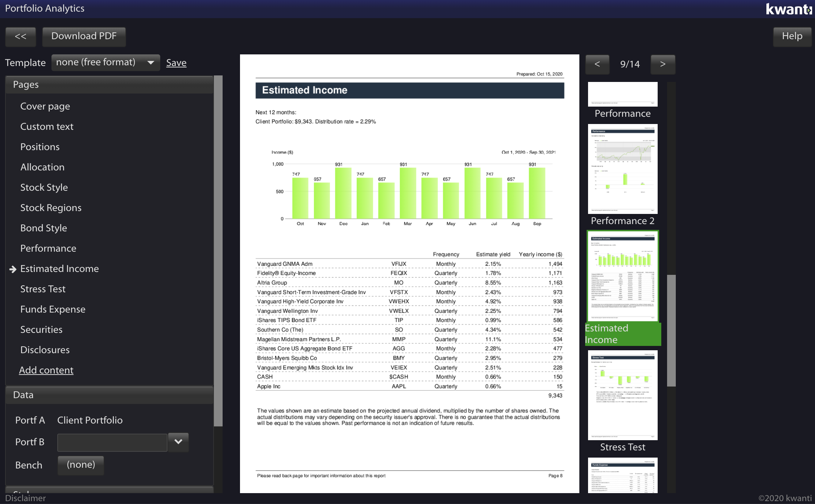Click the iShares TIPS Bond ETF row
This screenshot has height=504, width=815.
410,320
